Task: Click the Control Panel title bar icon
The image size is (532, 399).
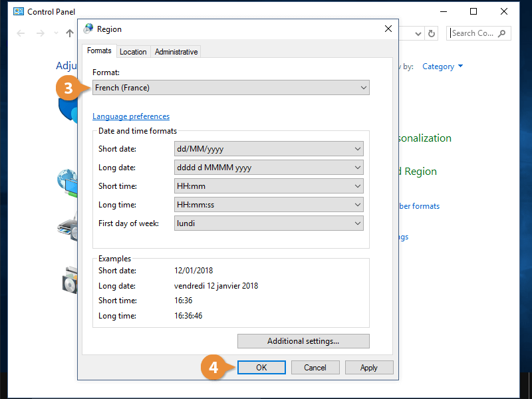Action: pyautogui.click(x=19, y=11)
